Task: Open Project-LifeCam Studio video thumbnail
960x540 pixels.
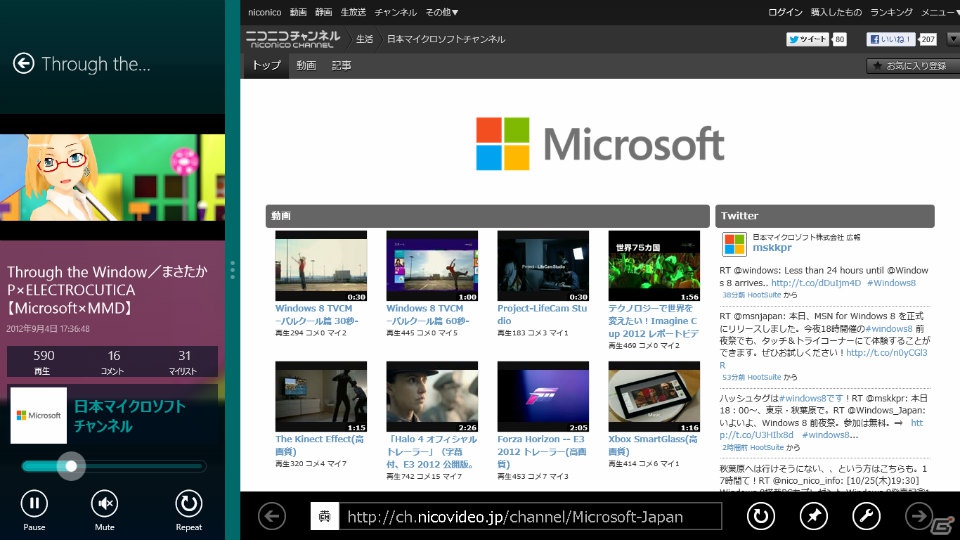Action: [x=543, y=266]
